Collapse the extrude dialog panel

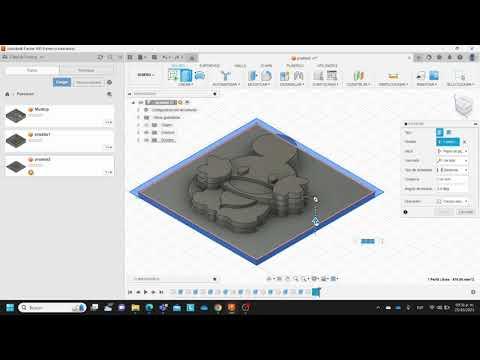point(475,124)
